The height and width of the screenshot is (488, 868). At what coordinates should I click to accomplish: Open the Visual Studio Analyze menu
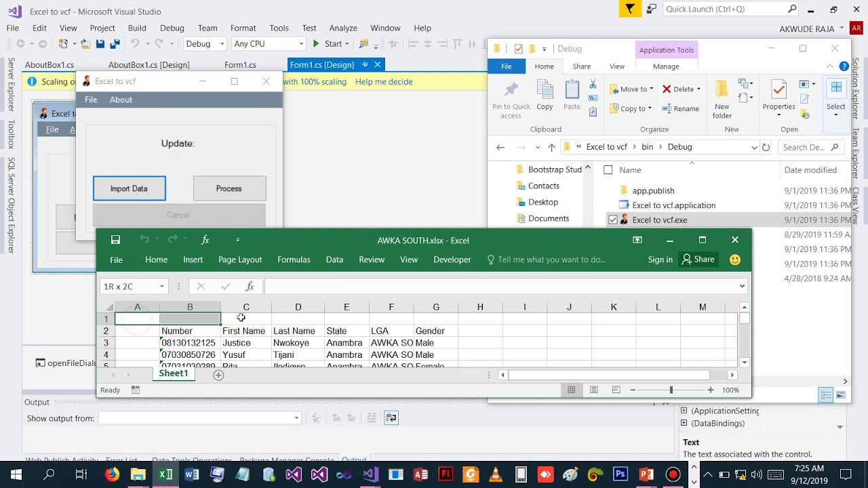tap(343, 28)
